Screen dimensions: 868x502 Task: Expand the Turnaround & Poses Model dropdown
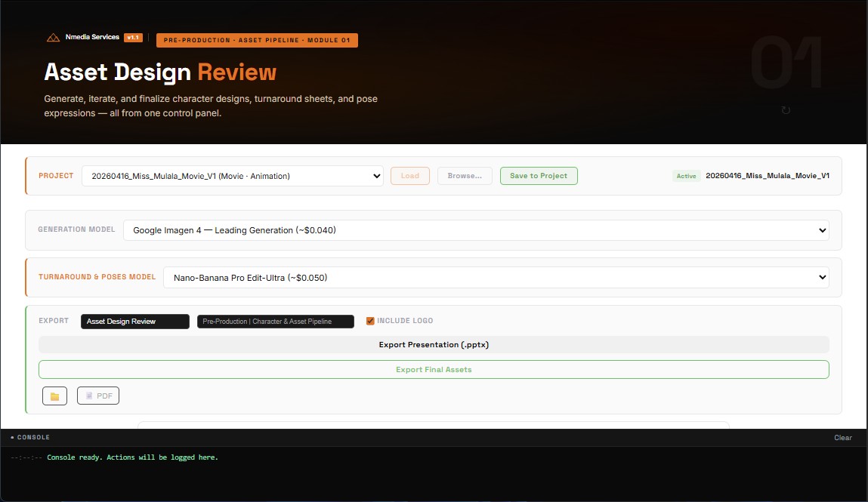(x=496, y=278)
